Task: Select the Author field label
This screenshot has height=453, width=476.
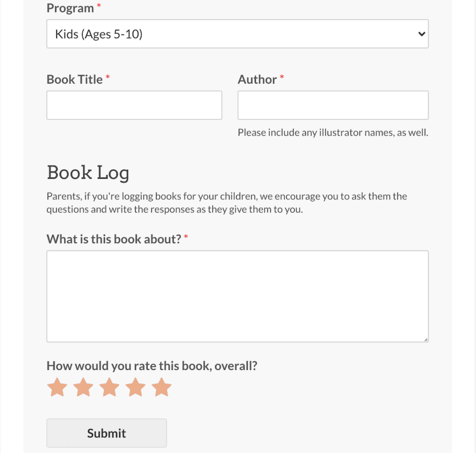Action: tap(257, 80)
